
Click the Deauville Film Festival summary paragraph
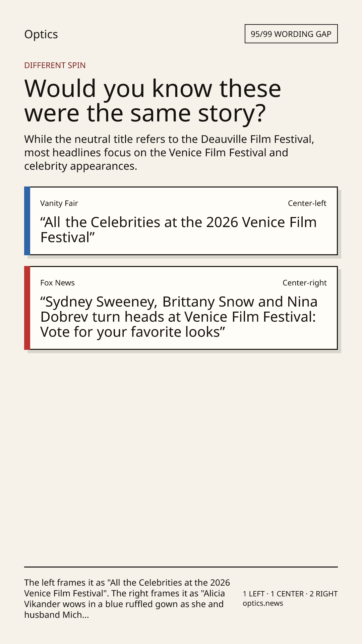[x=169, y=153]
